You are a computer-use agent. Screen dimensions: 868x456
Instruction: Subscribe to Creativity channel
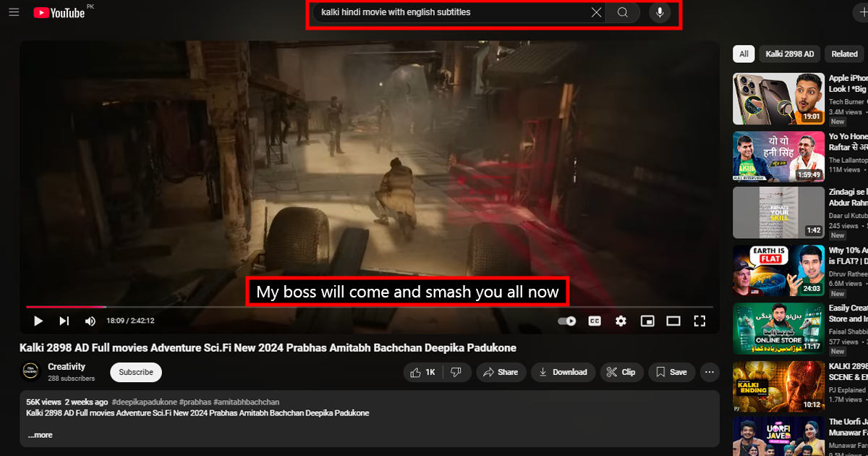[x=136, y=372]
